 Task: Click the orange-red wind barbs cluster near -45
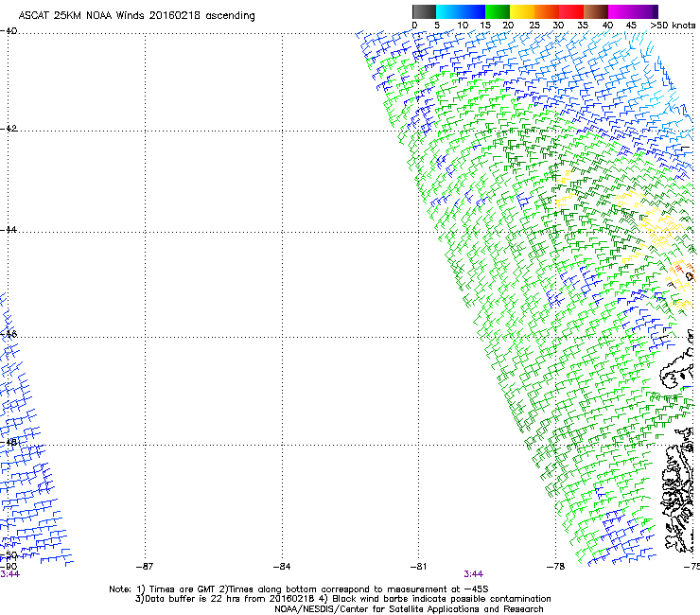point(677,269)
